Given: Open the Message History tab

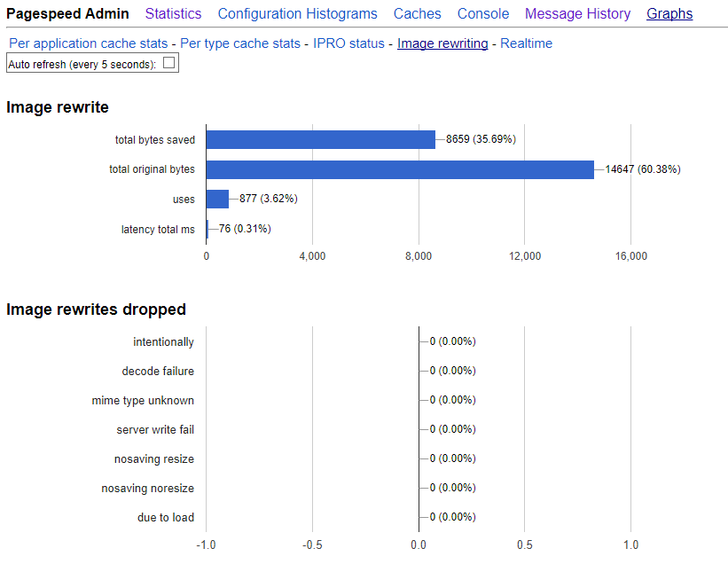Looking at the screenshot, I should [x=577, y=14].
